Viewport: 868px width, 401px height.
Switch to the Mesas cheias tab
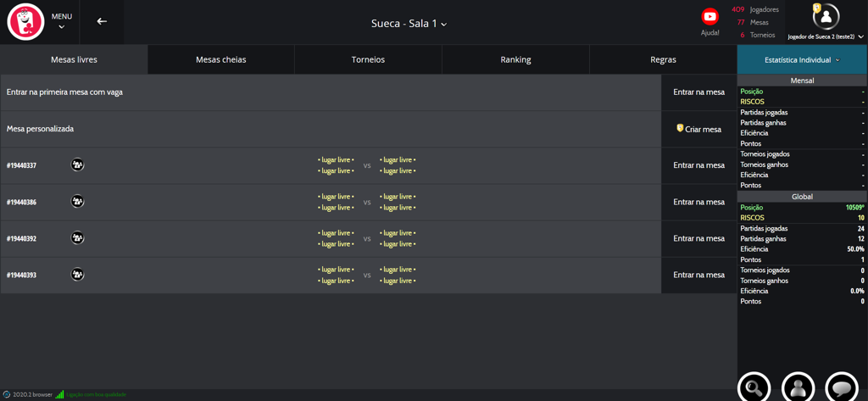click(x=220, y=60)
